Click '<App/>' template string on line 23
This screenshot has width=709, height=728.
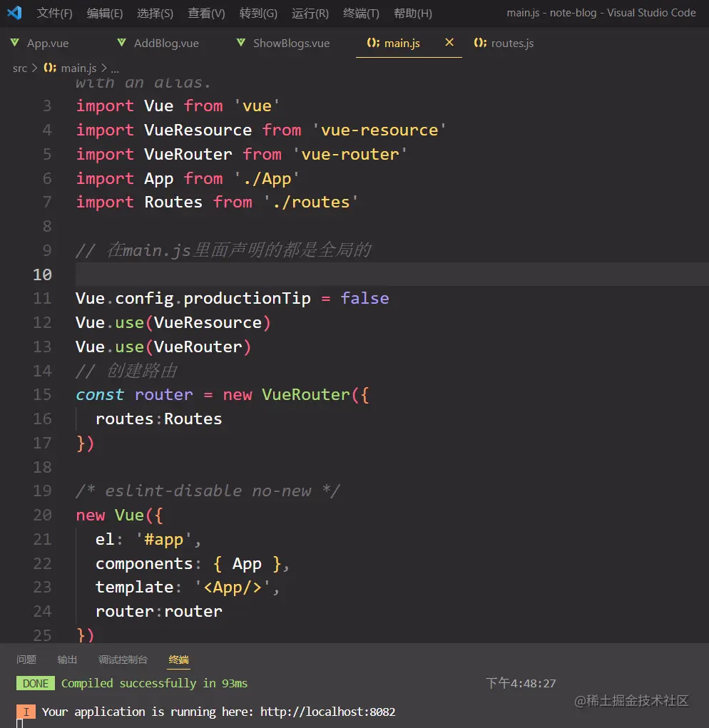click(232, 588)
